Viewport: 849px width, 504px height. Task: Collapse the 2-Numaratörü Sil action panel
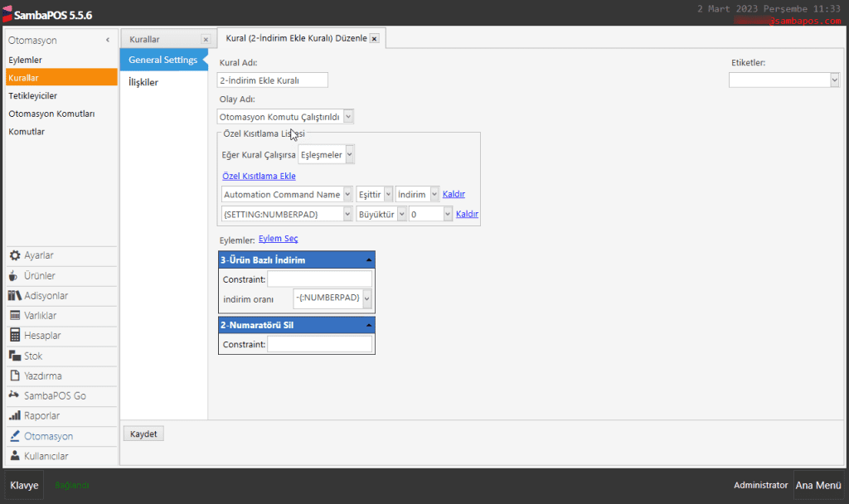[367, 325]
